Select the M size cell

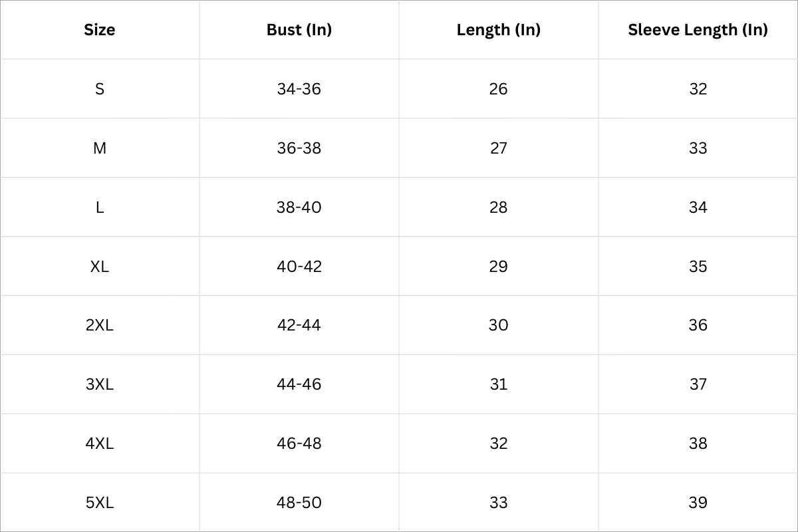point(100,148)
